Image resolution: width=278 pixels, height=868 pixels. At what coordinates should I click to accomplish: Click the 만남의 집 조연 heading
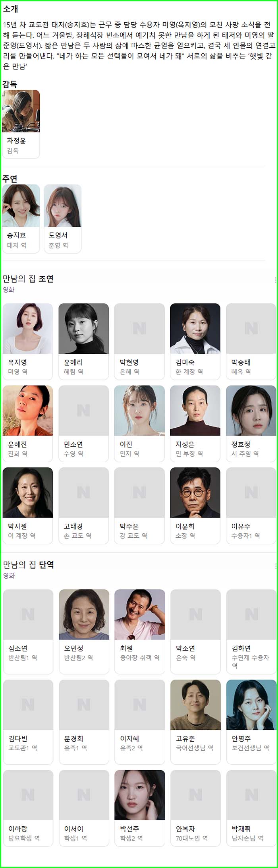28,279
